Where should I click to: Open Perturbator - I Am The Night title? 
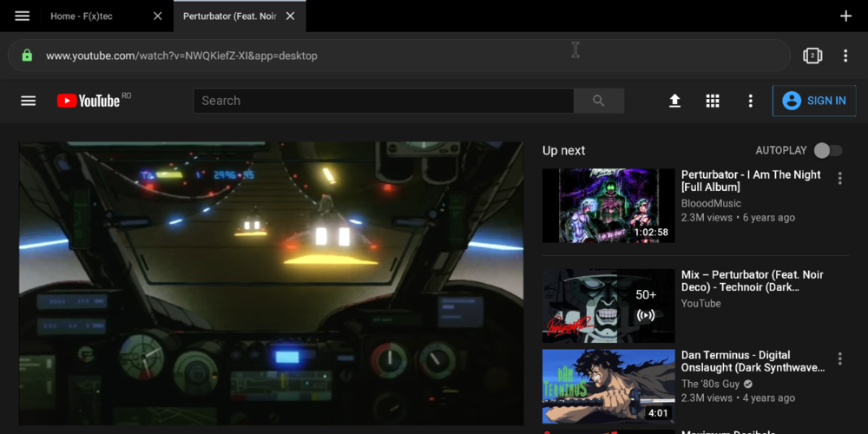click(751, 181)
